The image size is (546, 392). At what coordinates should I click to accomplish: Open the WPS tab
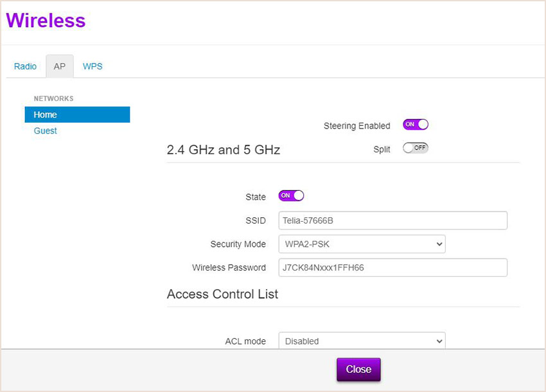[92, 66]
